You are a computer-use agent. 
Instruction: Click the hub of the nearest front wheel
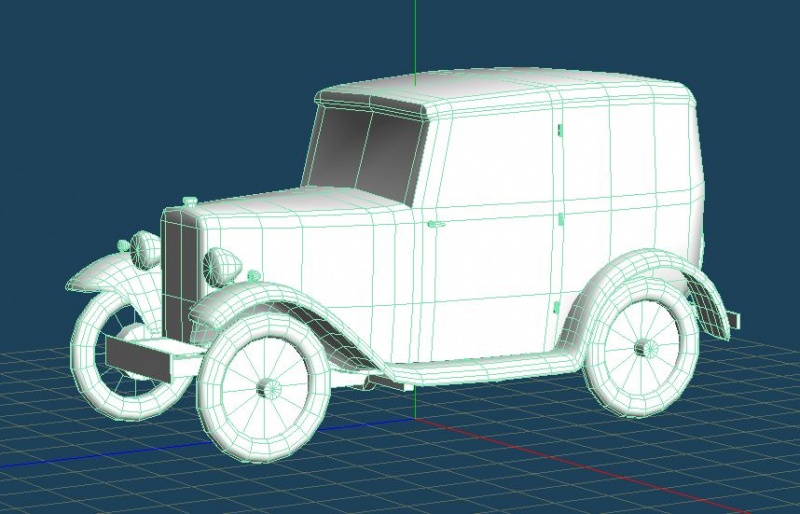tap(268, 389)
